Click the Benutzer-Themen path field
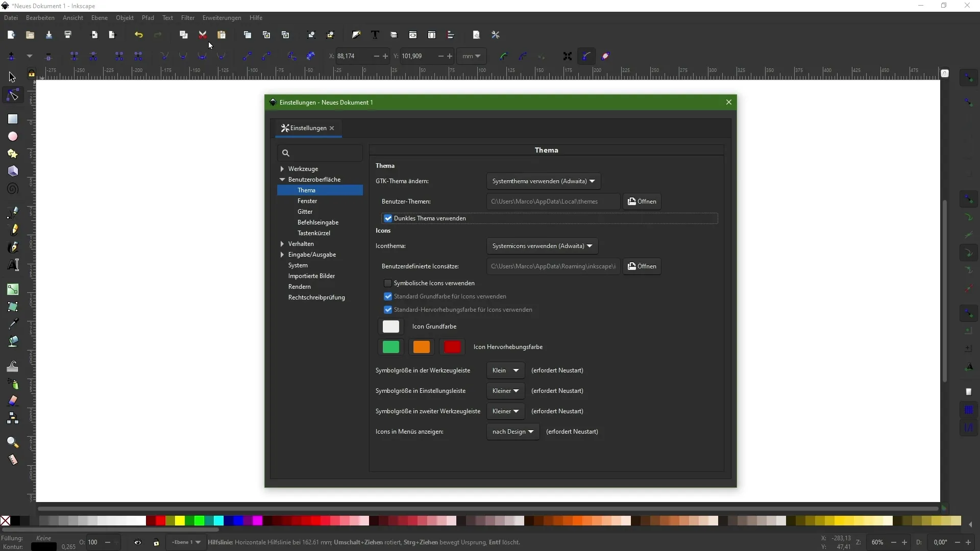Image resolution: width=980 pixels, height=551 pixels. (x=553, y=202)
